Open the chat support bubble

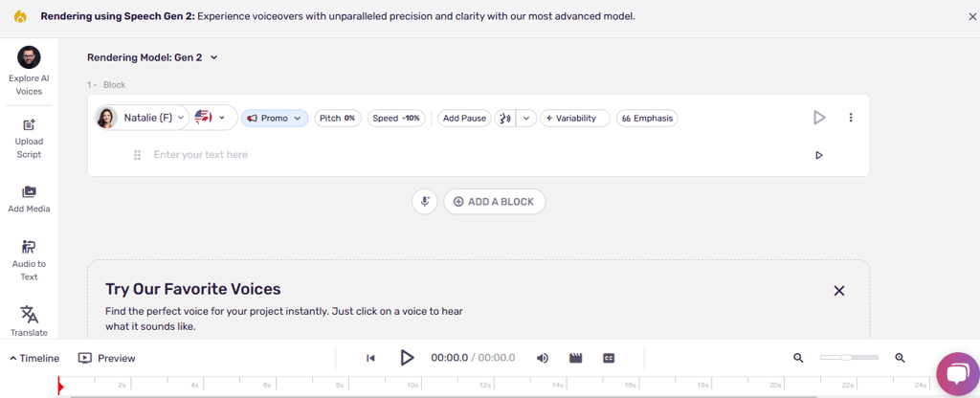(x=957, y=374)
